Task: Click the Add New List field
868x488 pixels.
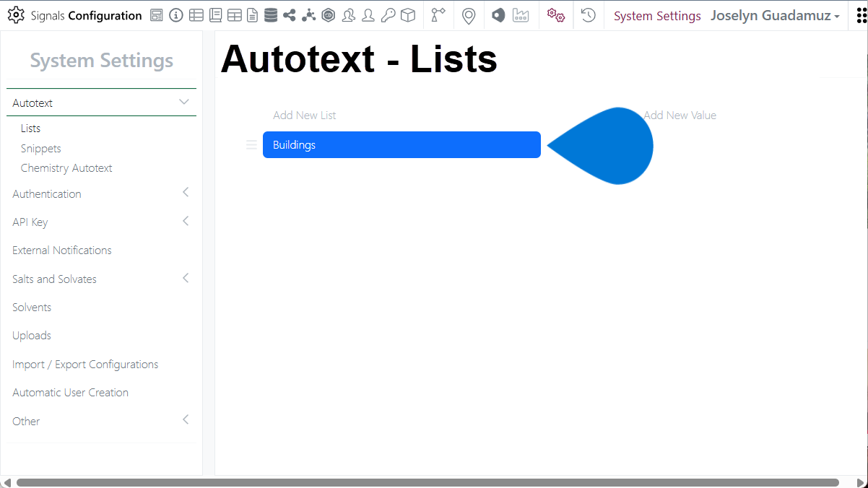Action: click(305, 116)
